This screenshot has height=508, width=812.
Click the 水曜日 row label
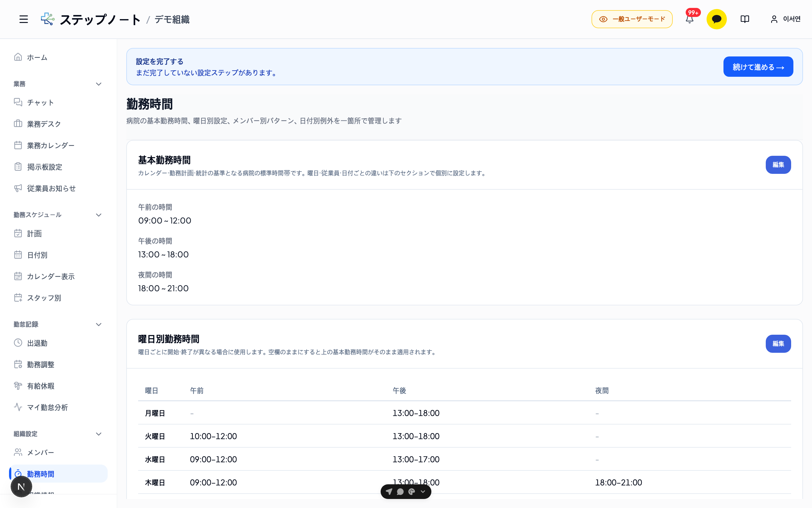tap(155, 460)
